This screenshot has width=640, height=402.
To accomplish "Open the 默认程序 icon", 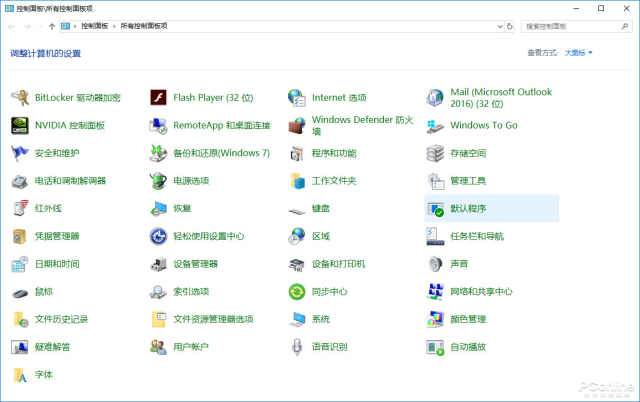I will [435, 209].
